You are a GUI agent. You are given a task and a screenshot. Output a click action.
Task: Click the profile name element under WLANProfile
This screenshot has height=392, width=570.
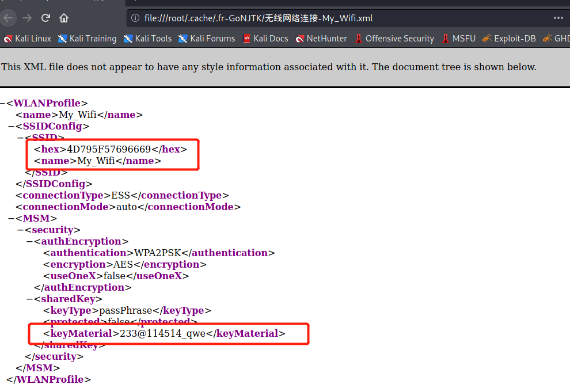[x=79, y=115]
